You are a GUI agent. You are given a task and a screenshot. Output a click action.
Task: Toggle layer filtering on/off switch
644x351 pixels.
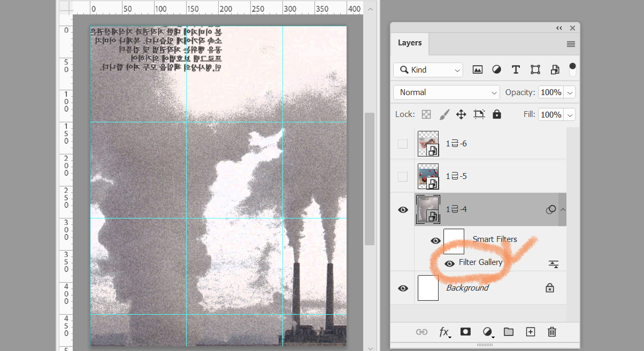click(x=572, y=69)
